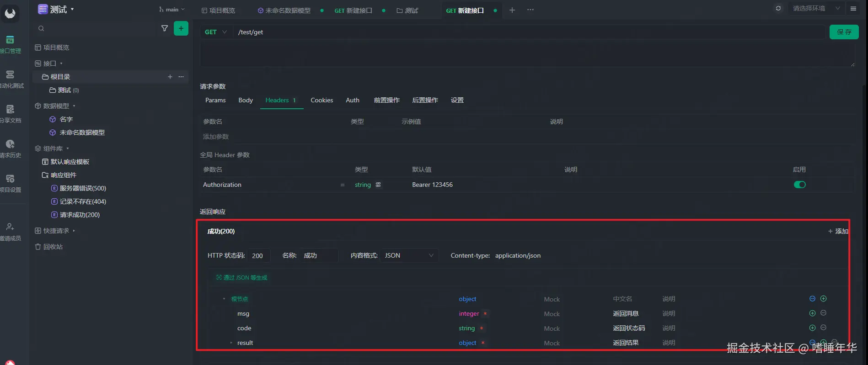Toggle required asterisk for result field
This screenshot has height=365, width=868.
[483, 343]
